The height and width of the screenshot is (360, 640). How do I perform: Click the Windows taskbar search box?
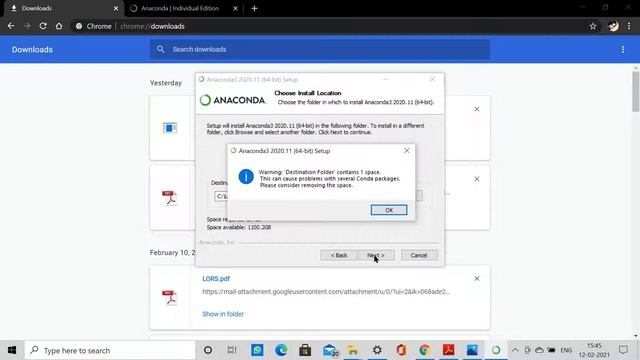110,350
